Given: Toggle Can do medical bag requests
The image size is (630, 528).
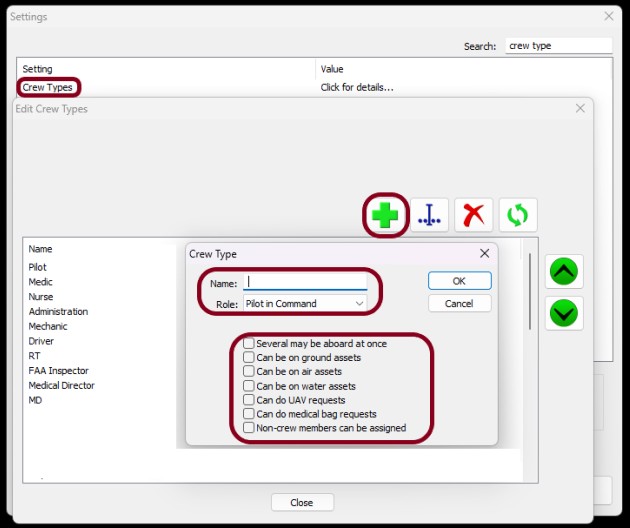Looking at the screenshot, I should tap(249, 413).
